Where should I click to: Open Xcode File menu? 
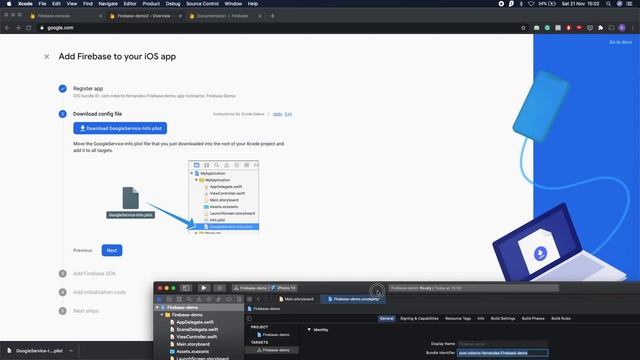[42, 4]
